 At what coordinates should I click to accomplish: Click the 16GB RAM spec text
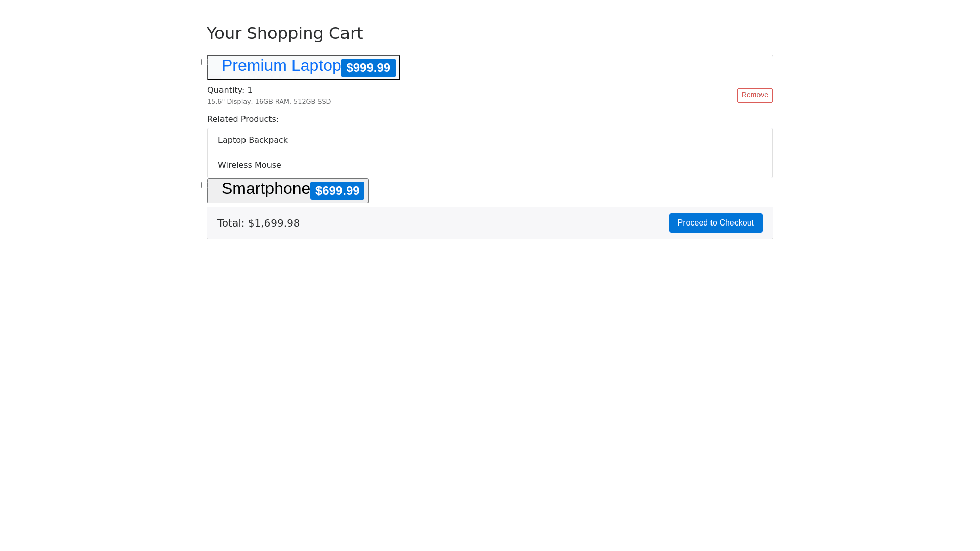click(x=272, y=102)
